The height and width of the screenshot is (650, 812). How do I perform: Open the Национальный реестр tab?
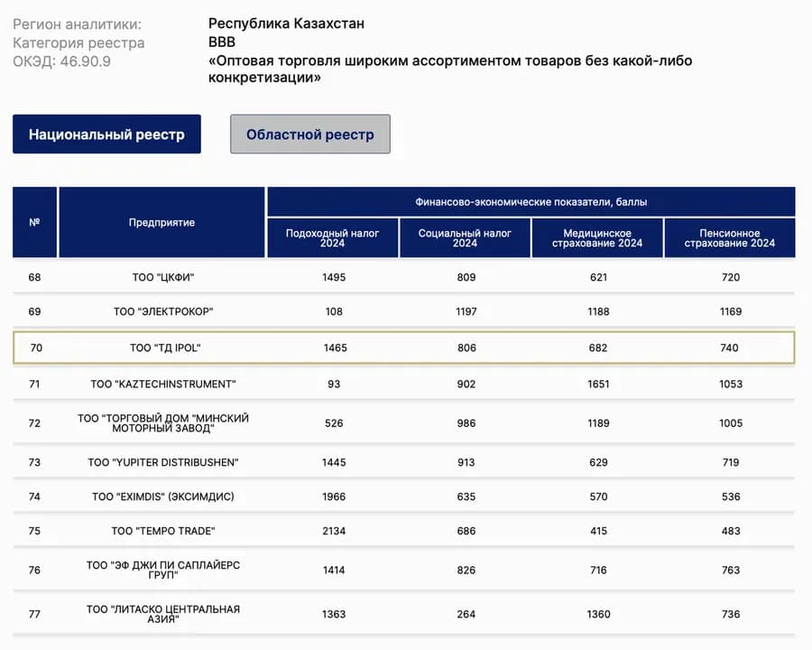coord(106,135)
